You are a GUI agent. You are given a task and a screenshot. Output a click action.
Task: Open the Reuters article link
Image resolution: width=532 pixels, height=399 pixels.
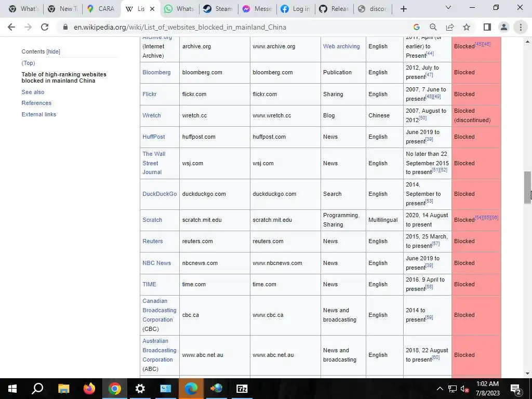153,241
